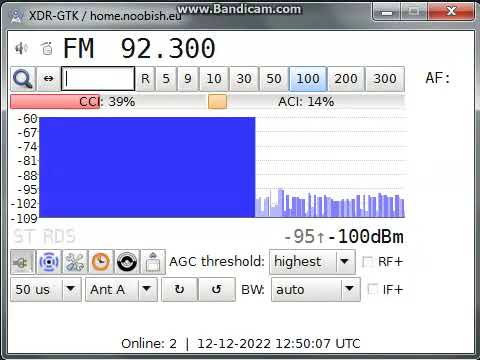
Task: Select the 50 kHz tuning step
Action: pyautogui.click(x=274, y=79)
